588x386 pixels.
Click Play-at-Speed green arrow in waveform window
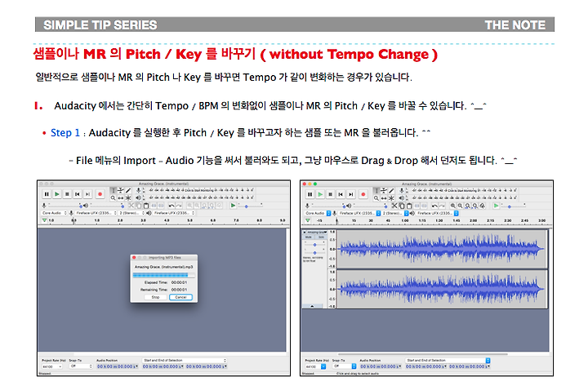497,206
